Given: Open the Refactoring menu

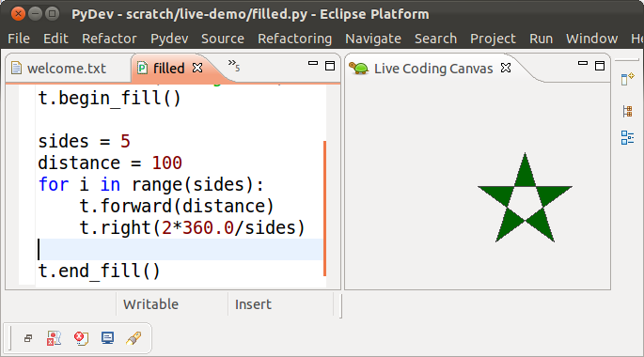Looking at the screenshot, I should (x=294, y=39).
